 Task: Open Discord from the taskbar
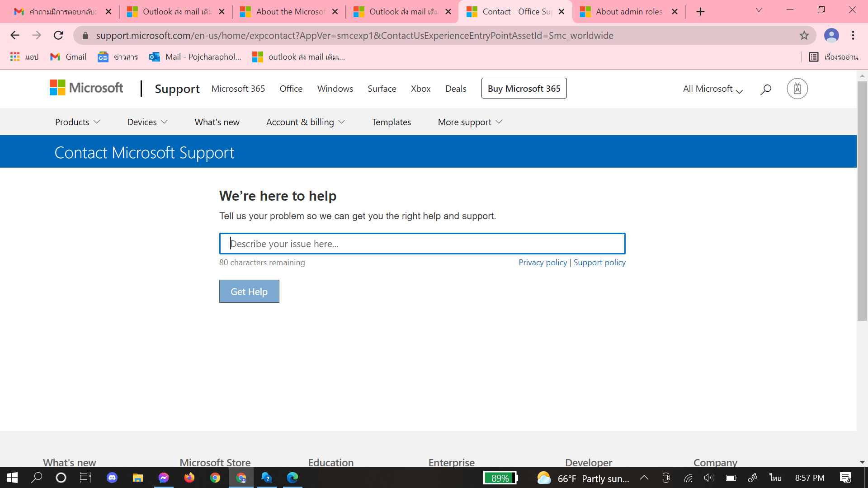[x=112, y=478]
